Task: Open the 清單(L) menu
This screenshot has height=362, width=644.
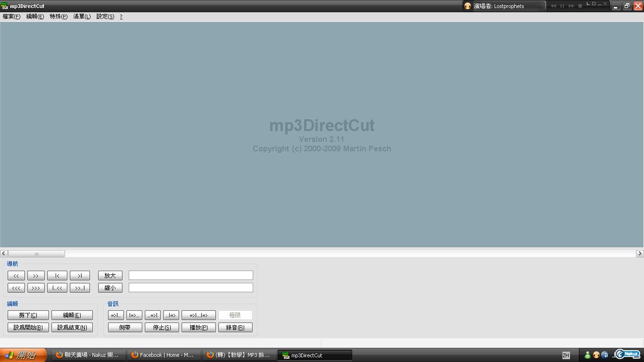Action: point(82,16)
